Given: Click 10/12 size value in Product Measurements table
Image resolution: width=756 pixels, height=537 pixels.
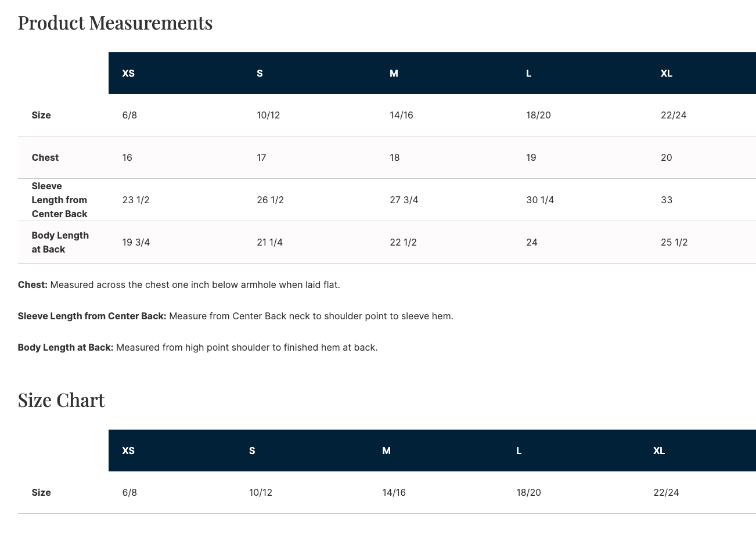Looking at the screenshot, I should point(268,115).
